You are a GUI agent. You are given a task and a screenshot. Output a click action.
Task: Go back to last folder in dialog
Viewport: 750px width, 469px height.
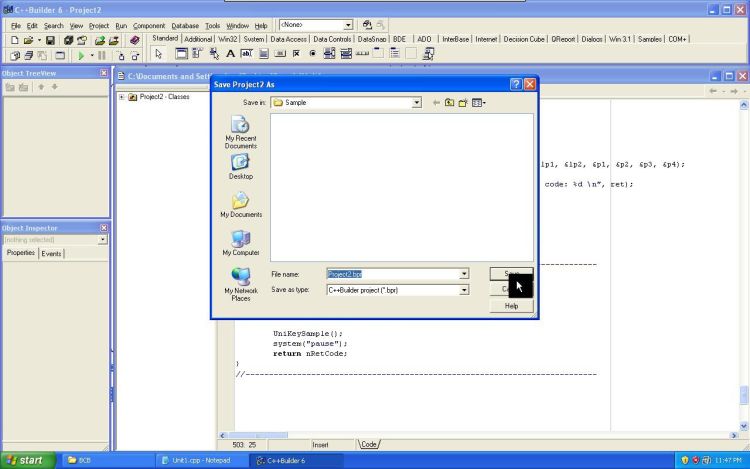pyautogui.click(x=436, y=102)
